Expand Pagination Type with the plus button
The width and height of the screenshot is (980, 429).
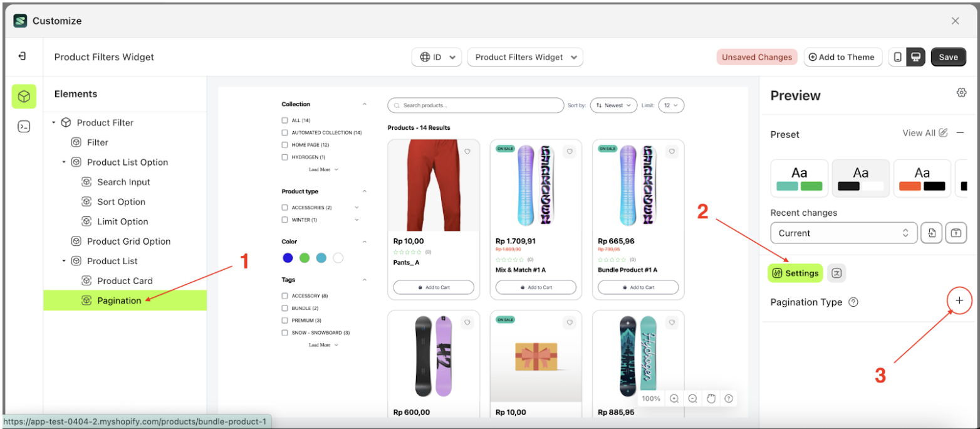pos(959,301)
